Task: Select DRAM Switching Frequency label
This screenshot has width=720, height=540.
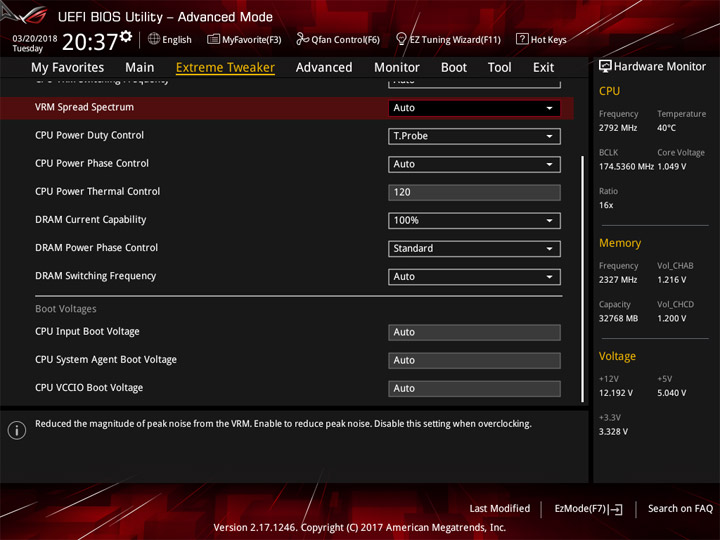Action: pyautogui.click(x=96, y=276)
